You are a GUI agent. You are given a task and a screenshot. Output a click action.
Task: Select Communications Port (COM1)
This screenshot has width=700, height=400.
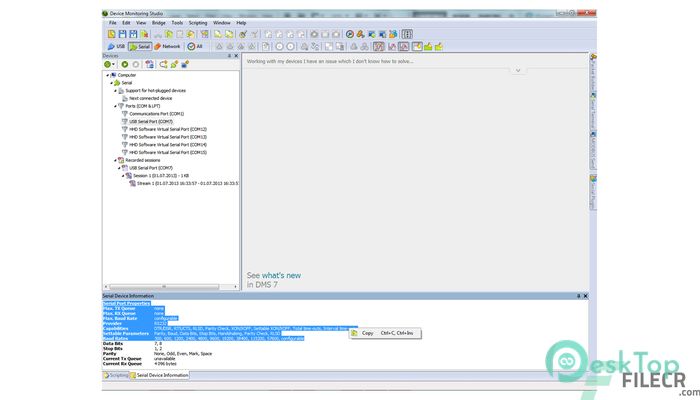(157, 114)
